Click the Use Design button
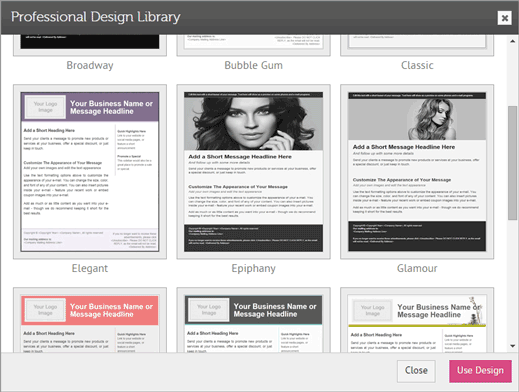Image resolution: width=519 pixels, height=392 pixels. point(480,371)
